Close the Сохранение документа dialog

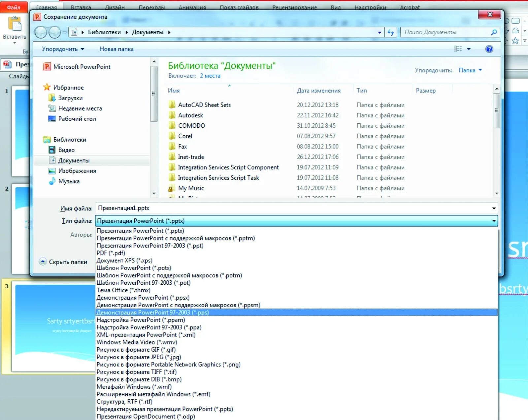[x=490, y=14]
